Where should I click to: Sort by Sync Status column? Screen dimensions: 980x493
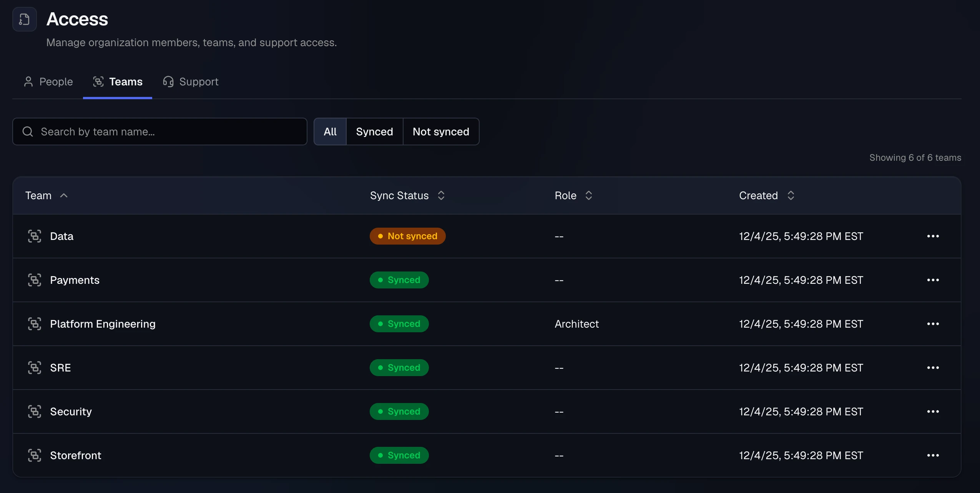coord(407,195)
